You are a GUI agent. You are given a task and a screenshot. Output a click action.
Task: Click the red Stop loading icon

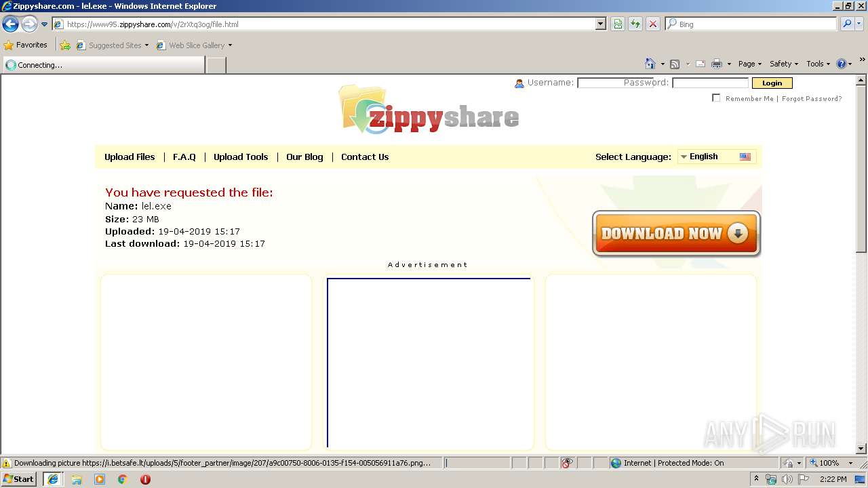click(653, 24)
